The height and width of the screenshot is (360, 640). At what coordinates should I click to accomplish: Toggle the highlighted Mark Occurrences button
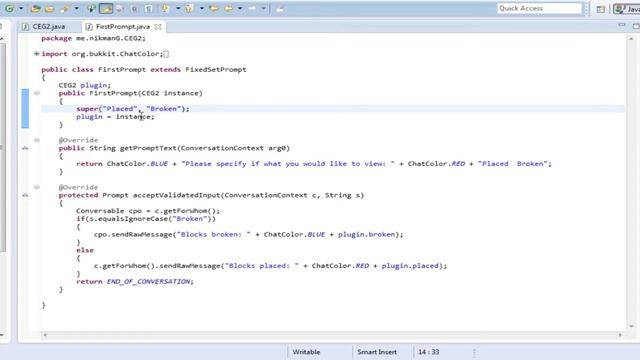(106, 9)
